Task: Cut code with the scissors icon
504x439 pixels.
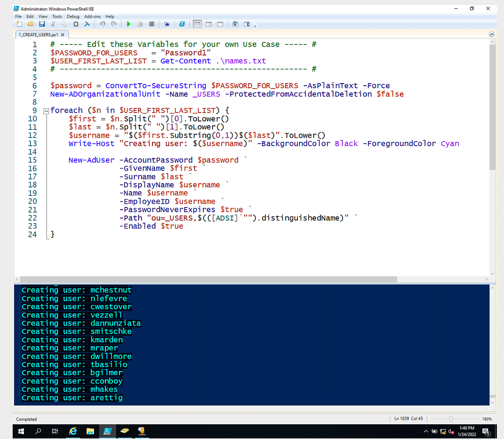Action: tap(53, 24)
